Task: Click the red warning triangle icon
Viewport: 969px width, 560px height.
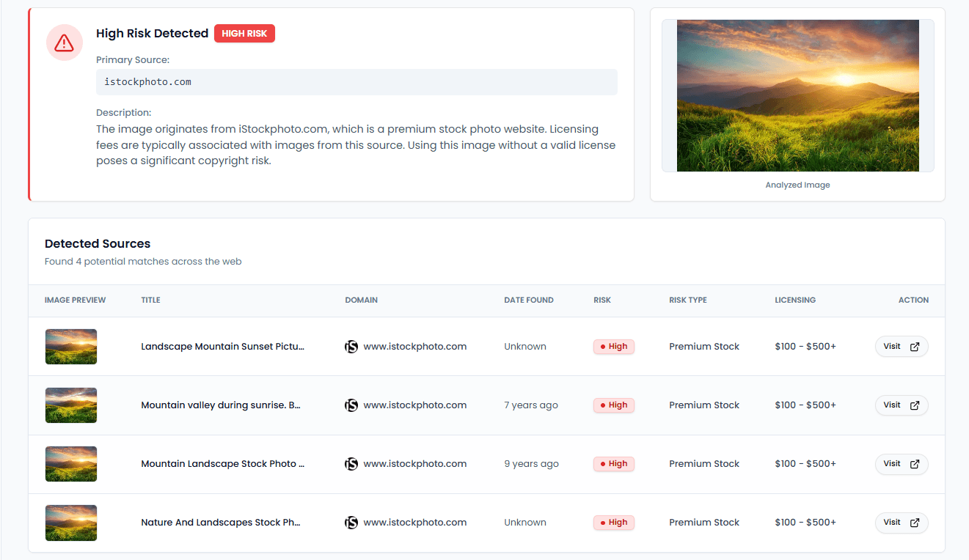Action: [64, 43]
